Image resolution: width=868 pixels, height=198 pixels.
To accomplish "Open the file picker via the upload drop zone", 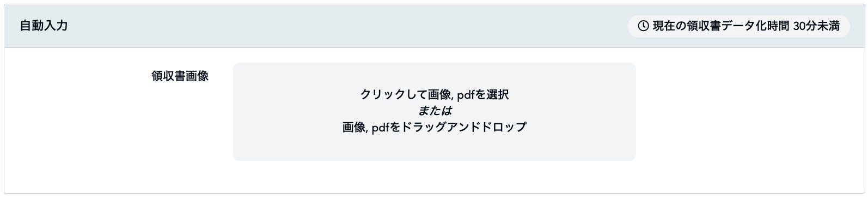I will click(x=434, y=112).
